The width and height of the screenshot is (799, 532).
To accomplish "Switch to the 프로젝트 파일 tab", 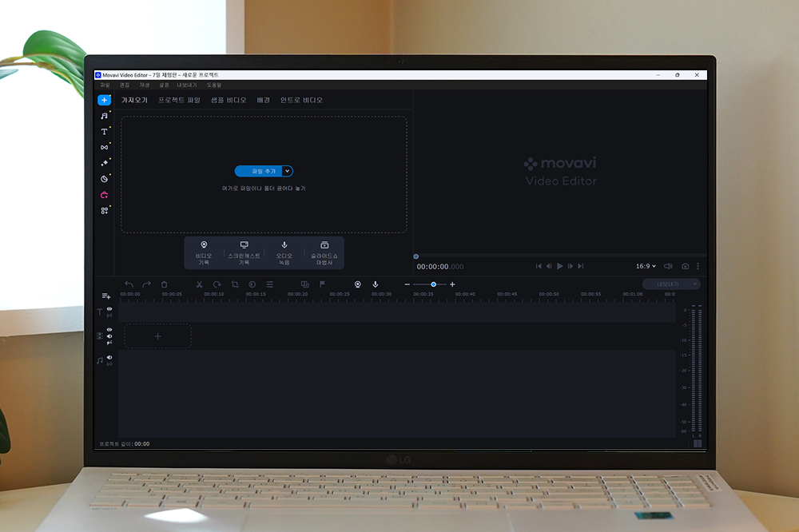I will (179, 100).
